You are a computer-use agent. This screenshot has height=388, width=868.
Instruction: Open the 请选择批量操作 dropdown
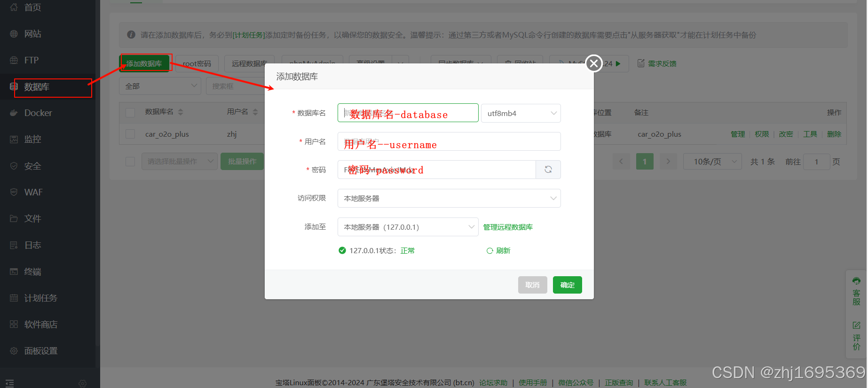pyautogui.click(x=180, y=162)
